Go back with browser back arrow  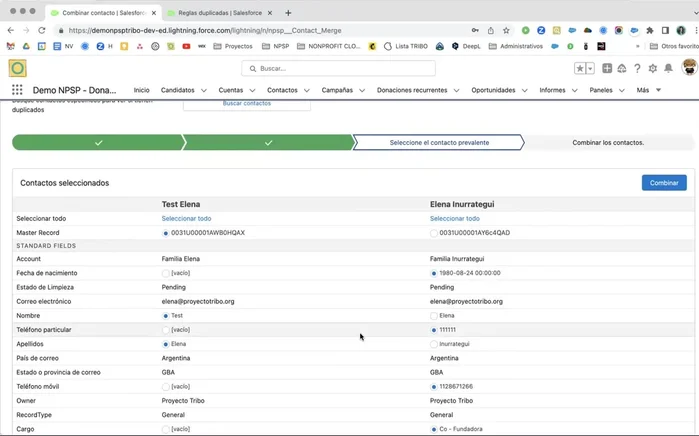[11, 30]
